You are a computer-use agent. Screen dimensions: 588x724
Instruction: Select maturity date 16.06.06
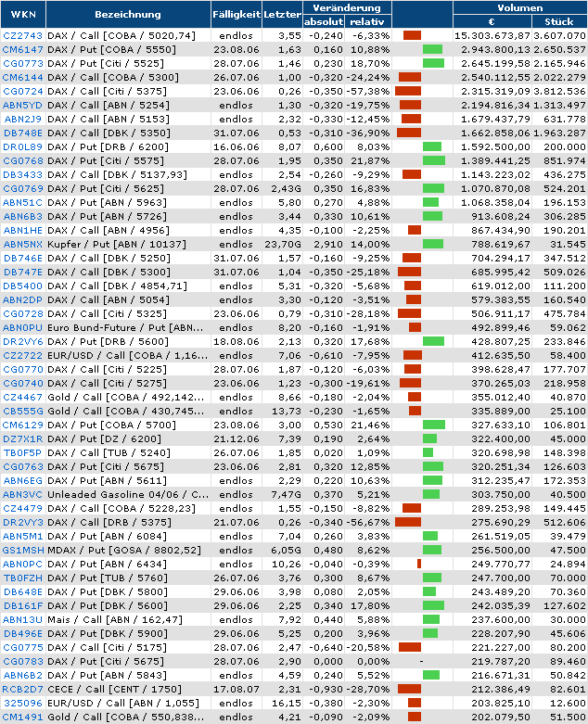236,146
